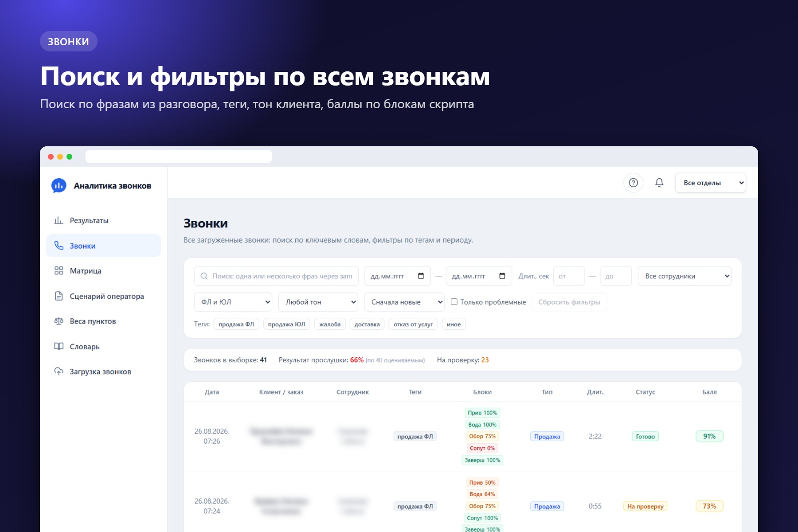Click the search magnifier icon
The image size is (798, 532).
pyautogui.click(x=204, y=276)
